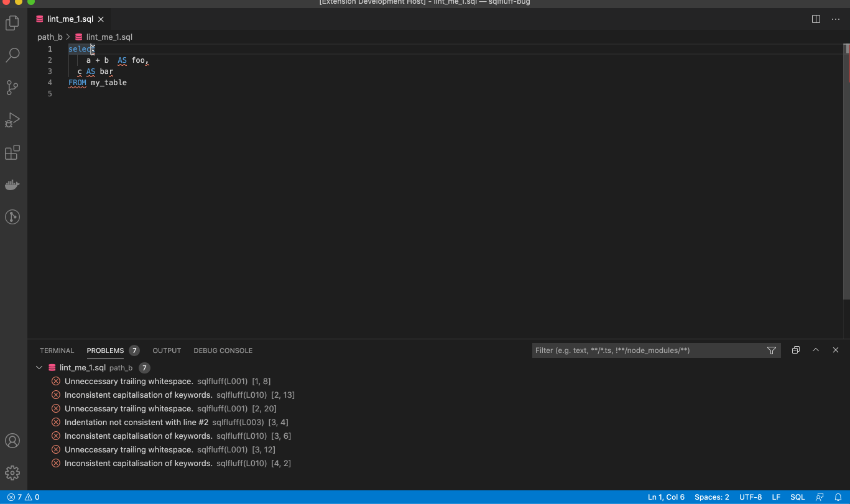Change indentation via Spaces: 2

(711, 497)
